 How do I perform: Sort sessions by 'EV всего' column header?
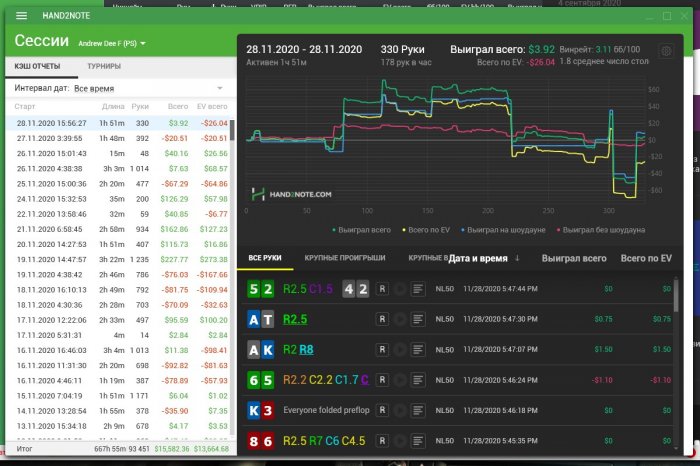[212, 106]
